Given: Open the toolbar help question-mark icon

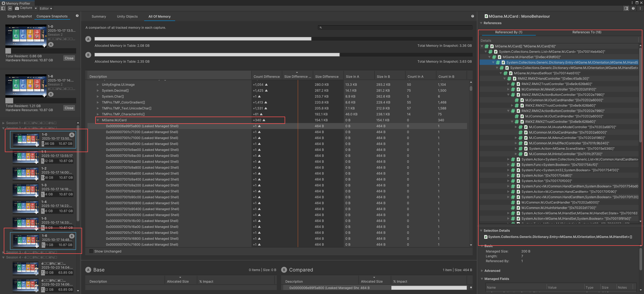Looking at the screenshot, I should (x=633, y=8).
